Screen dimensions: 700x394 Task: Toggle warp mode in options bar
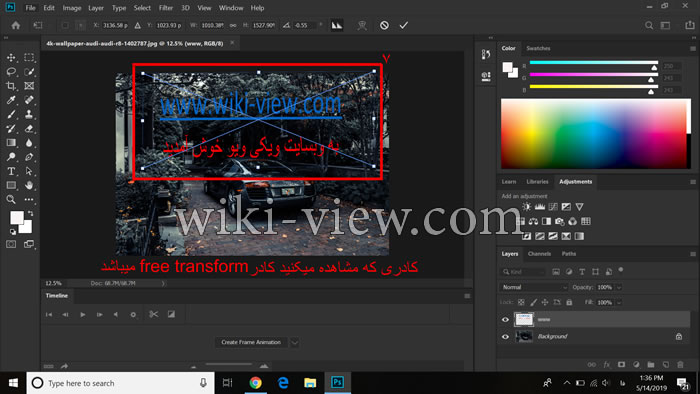click(x=362, y=25)
